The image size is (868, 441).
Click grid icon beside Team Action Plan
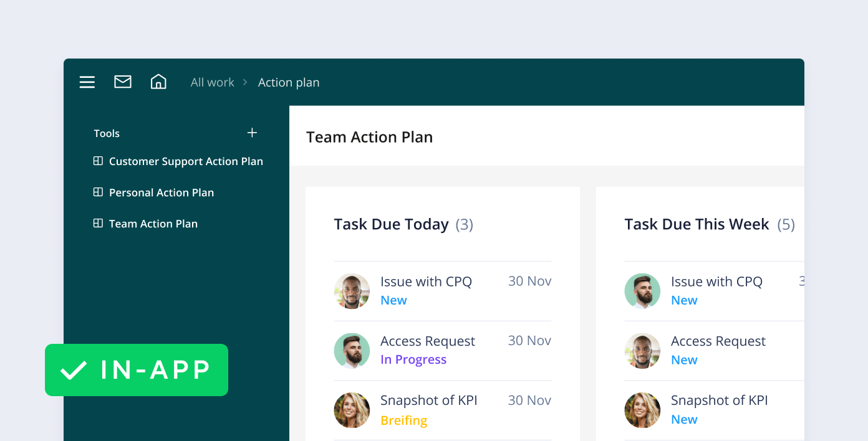click(97, 223)
